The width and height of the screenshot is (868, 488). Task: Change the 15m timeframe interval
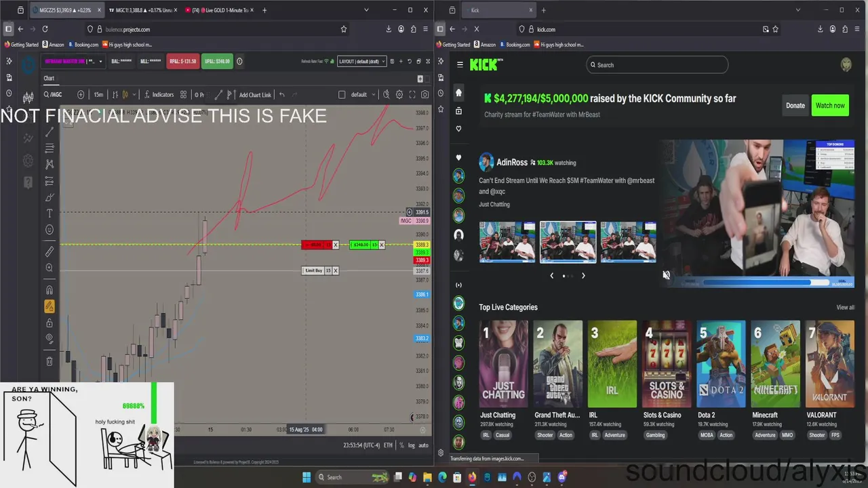98,95
